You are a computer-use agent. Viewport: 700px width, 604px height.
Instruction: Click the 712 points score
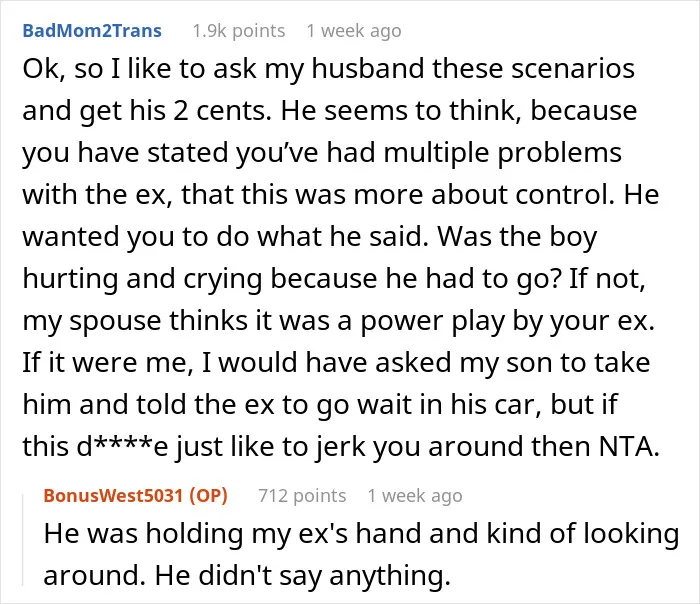tap(302, 496)
